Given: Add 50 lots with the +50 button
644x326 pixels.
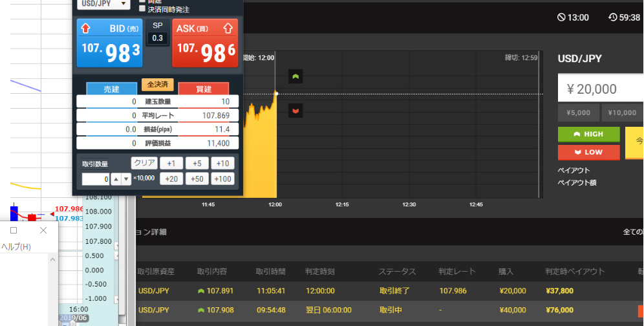Looking at the screenshot, I should (x=197, y=179).
